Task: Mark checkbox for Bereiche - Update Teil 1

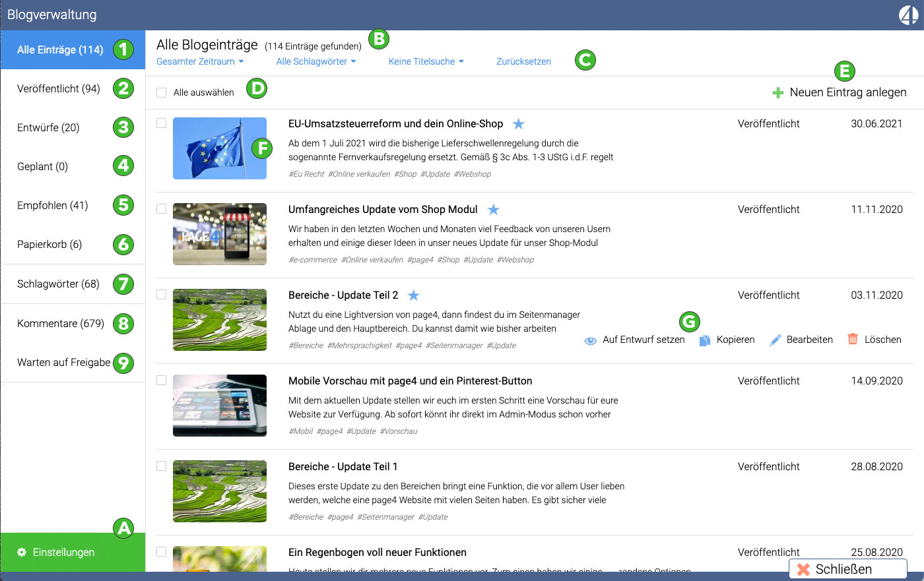Action: (x=161, y=466)
